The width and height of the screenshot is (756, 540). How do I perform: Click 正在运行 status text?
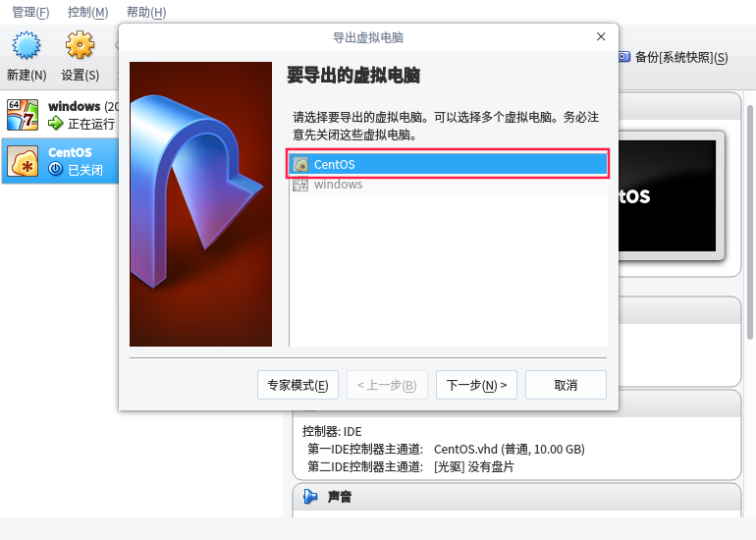point(91,124)
